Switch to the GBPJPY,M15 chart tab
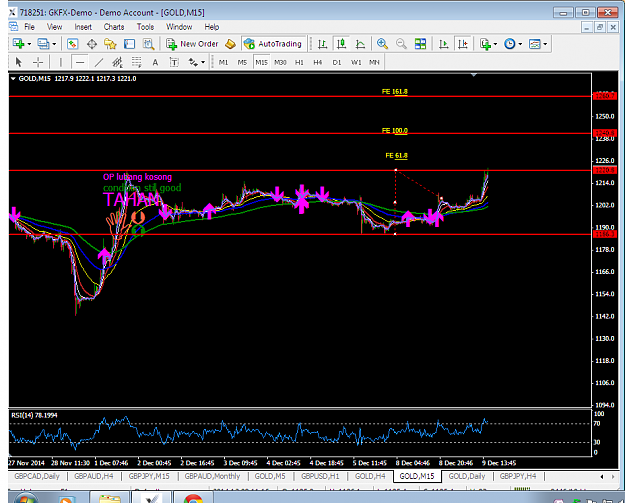Image resolution: width=625 pixels, height=503 pixels. [x=149, y=476]
